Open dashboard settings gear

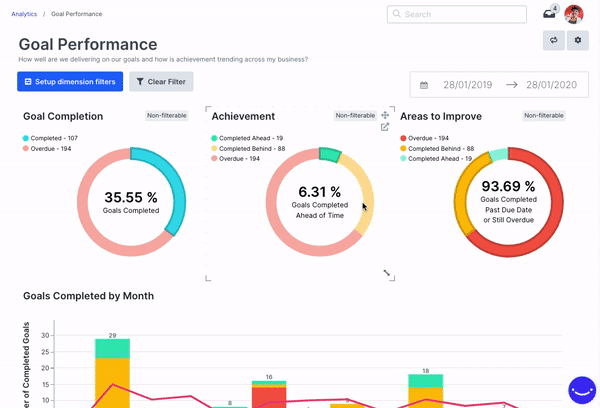tap(577, 41)
